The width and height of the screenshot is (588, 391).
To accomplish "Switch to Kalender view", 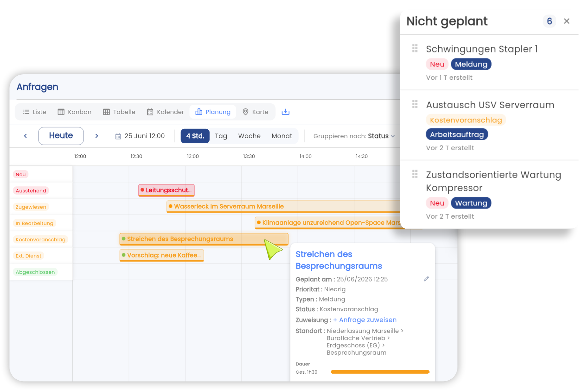I will coord(165,112).
